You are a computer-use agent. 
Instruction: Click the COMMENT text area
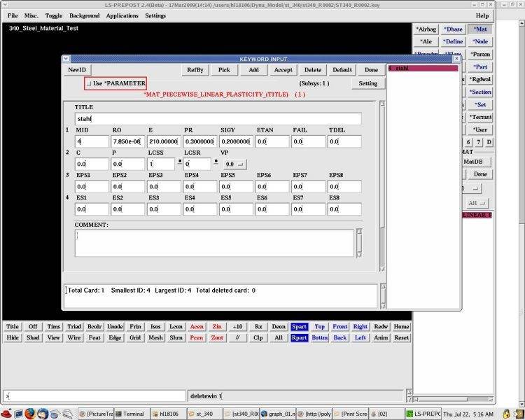214,243
